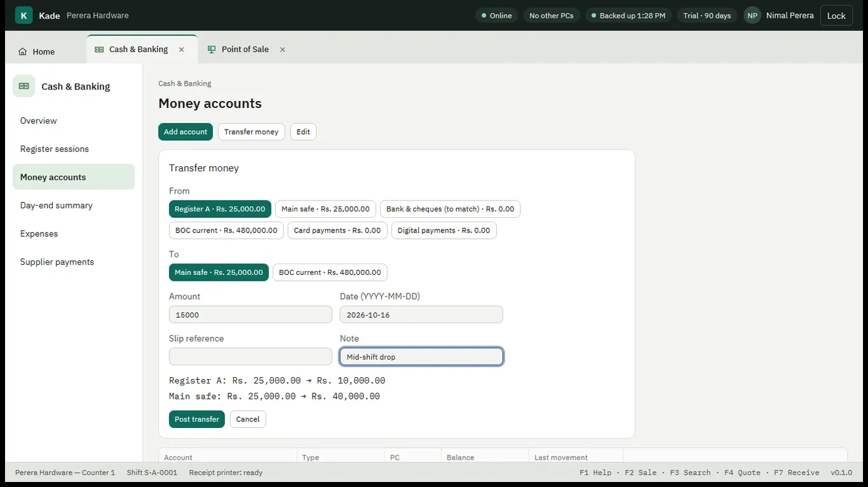
Task: Click the Trial · 90 days badge
Action: (707, 15)
